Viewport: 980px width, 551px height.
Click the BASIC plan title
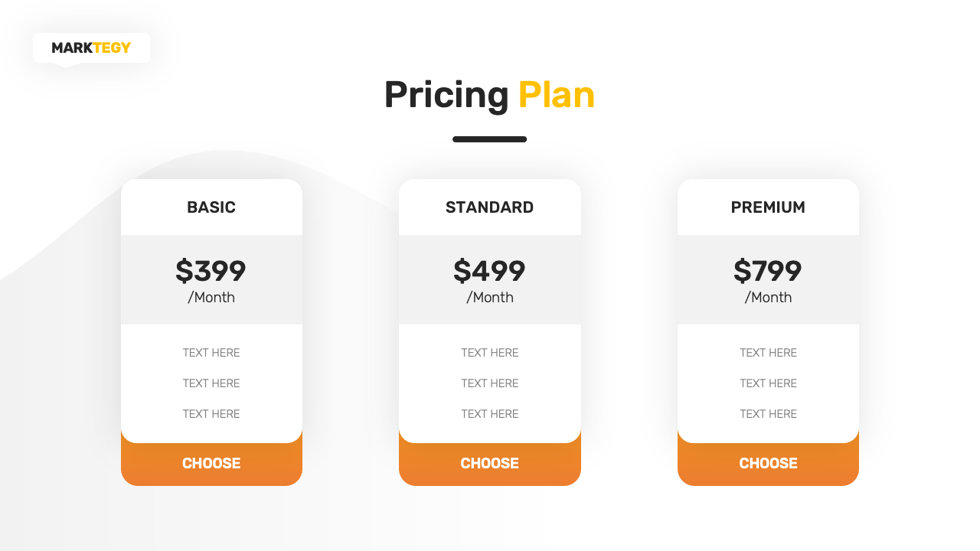(x=211, y=207)
